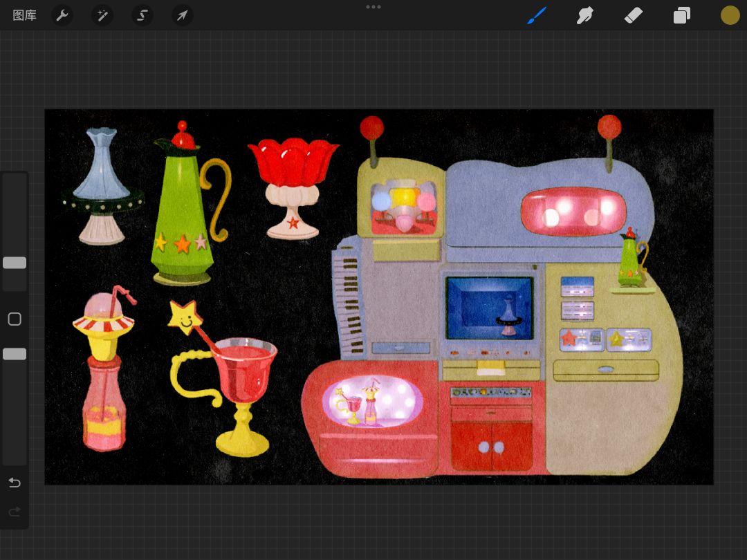Image resolution: width=747 pixels, height=560 pixels.
Task: Select the Eraser tool
Action: tap(633, 15)
